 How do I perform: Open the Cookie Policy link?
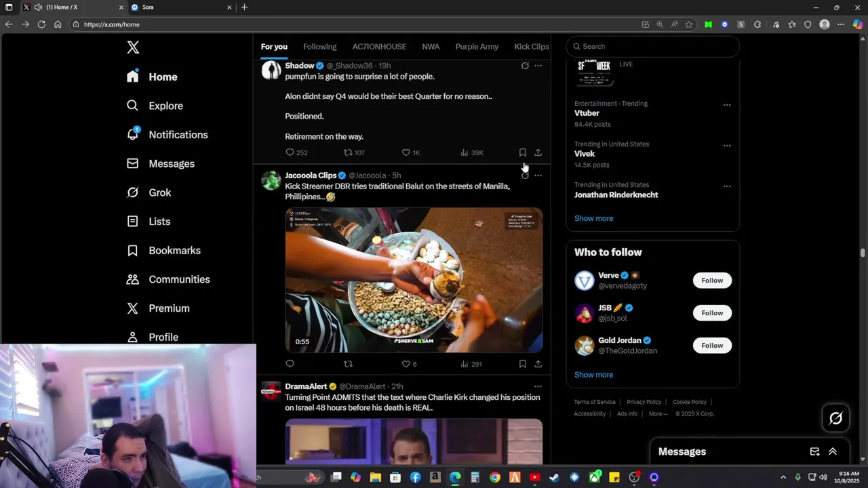click(690, 403)
